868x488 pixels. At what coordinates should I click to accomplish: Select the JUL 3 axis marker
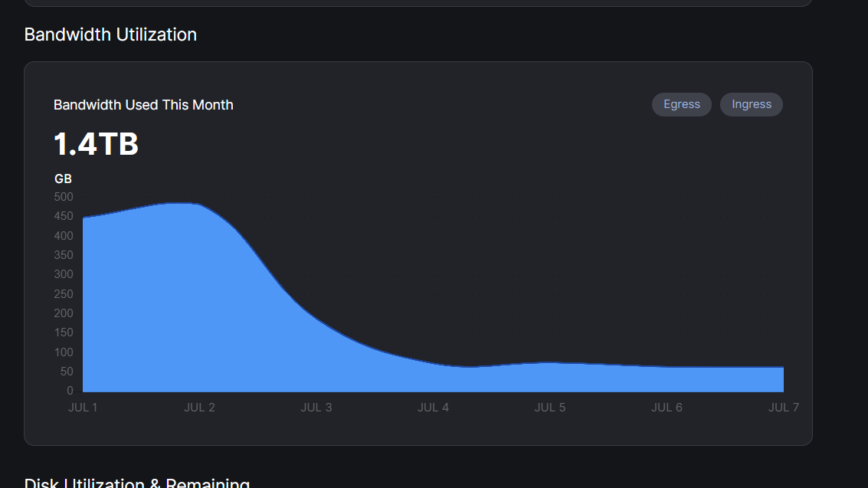(316, 408)
